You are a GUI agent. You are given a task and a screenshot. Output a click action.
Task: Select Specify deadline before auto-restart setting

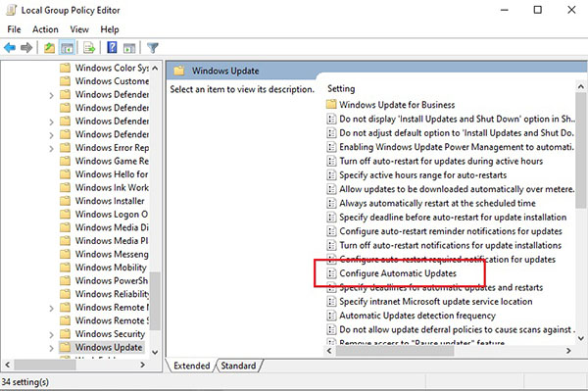click(447, 217)
